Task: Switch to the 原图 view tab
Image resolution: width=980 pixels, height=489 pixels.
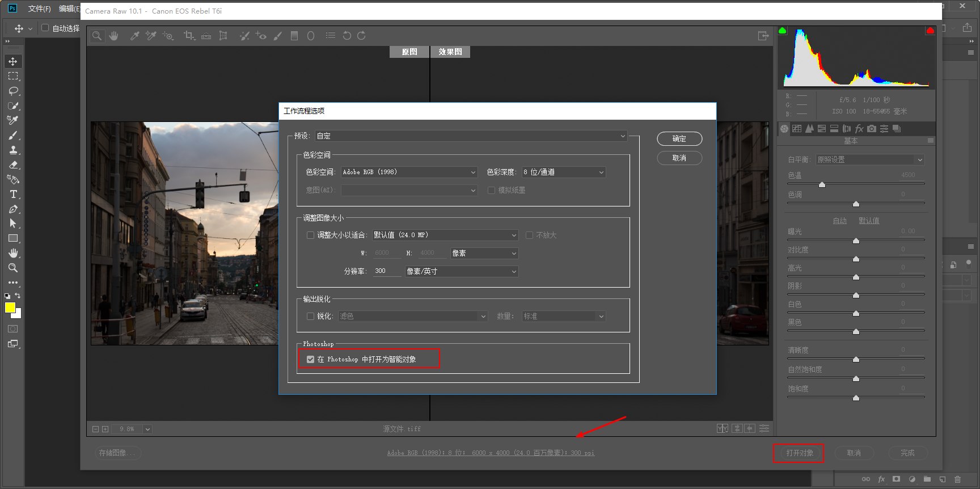Action: [409, 52]
